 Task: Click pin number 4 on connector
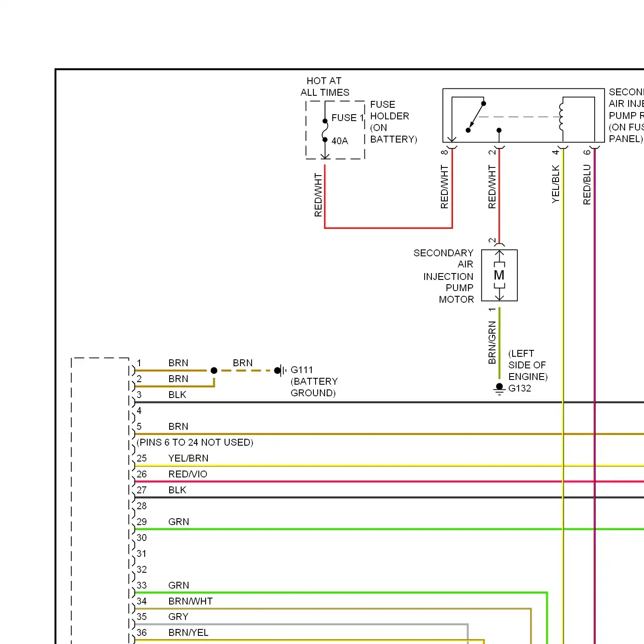(139, 410)
